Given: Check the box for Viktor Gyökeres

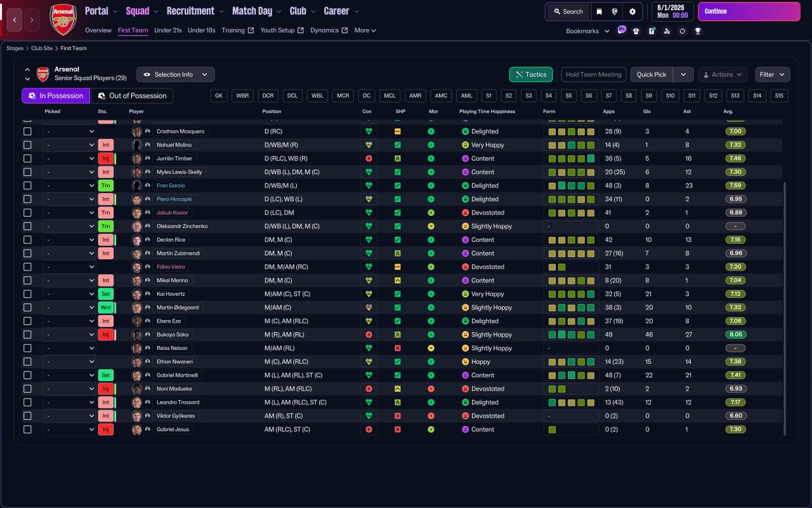Looking at the screenshot, I should 27,416.
